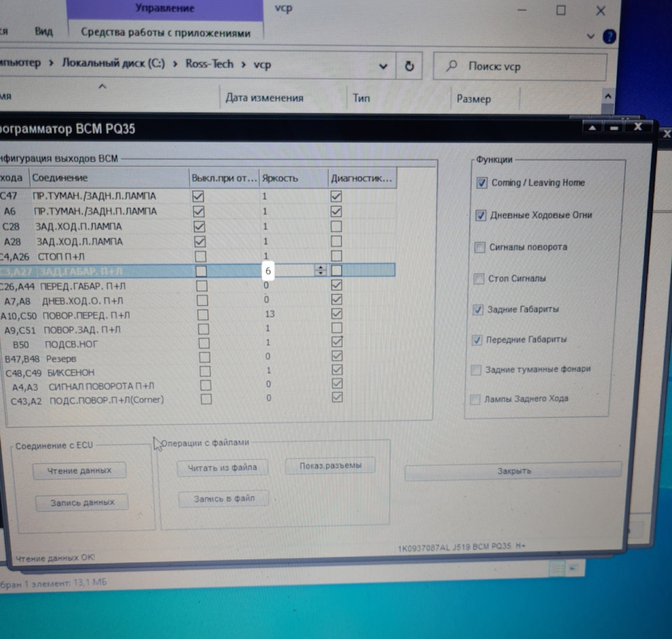Open address bar history dropdown
672x639 pixels.
[x=383, y=66]
